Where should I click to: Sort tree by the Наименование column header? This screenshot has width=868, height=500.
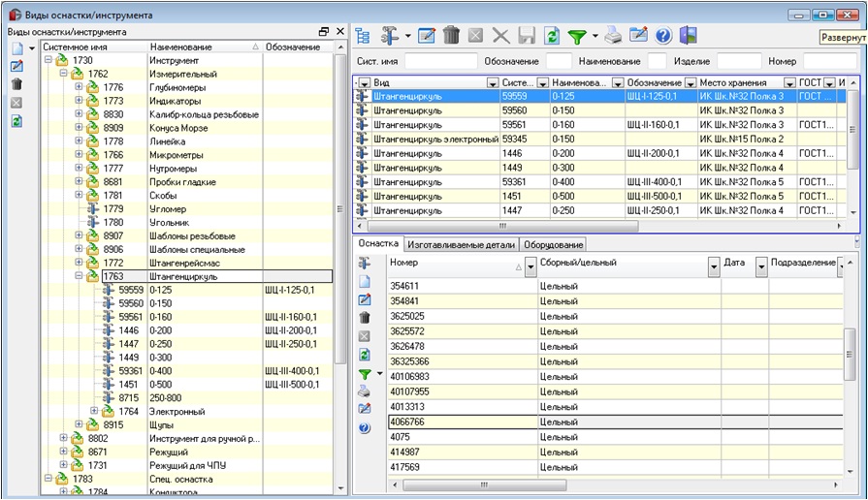tap(204, 47)
